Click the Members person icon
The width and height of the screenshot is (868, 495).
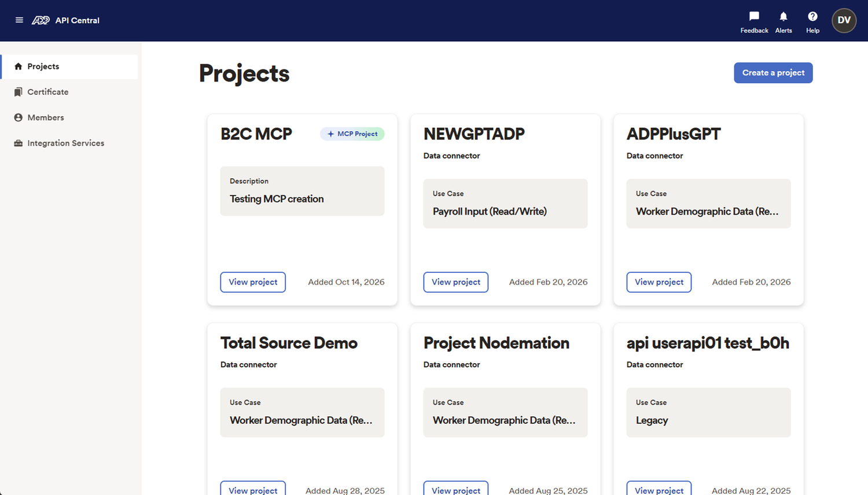tap(18, 117)
